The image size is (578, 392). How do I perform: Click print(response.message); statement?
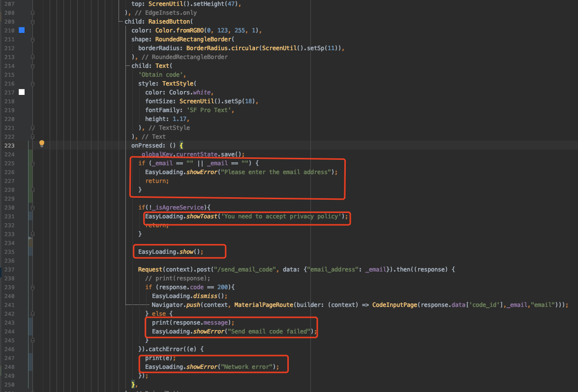click(193, 323)
